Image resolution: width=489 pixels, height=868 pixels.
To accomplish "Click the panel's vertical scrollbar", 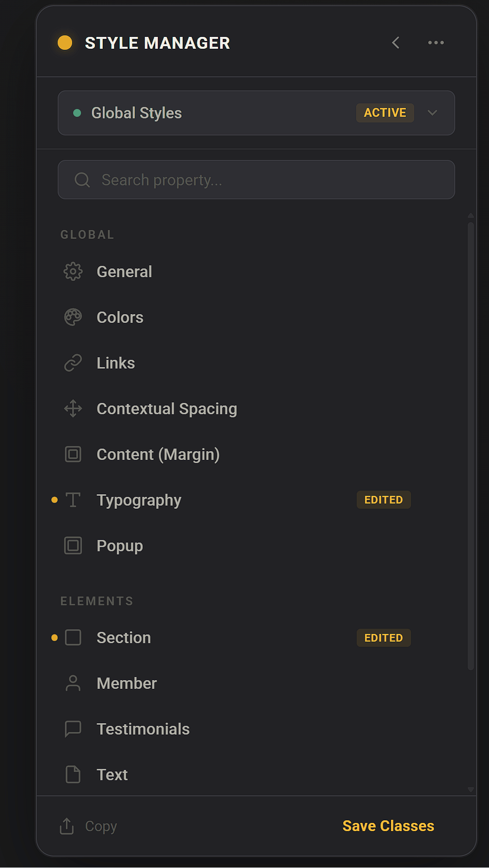I will click(x=470, y=446).
